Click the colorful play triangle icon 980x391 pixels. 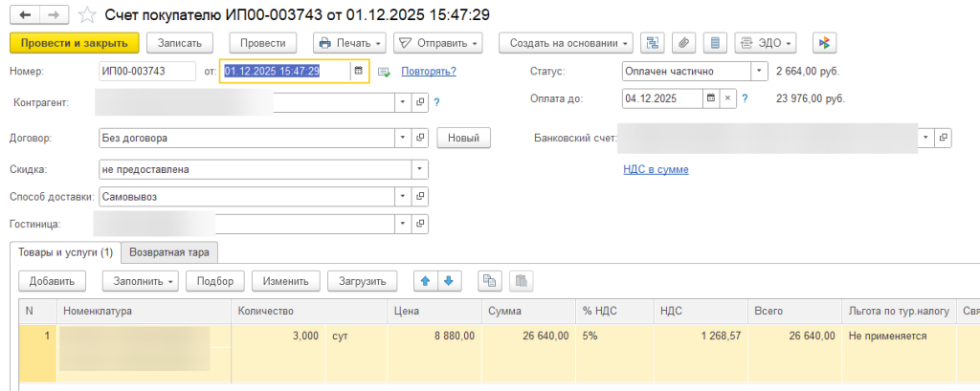(x=825, y=43)
